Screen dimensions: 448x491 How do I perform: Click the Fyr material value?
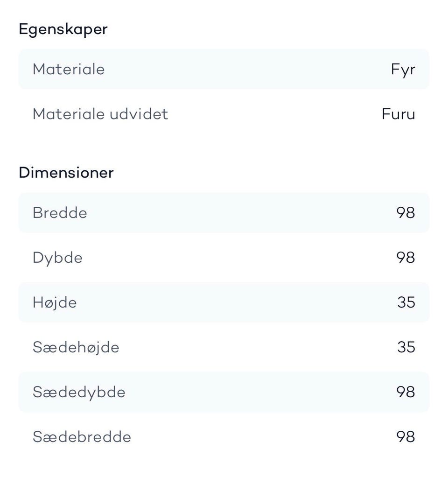(403, 70)
